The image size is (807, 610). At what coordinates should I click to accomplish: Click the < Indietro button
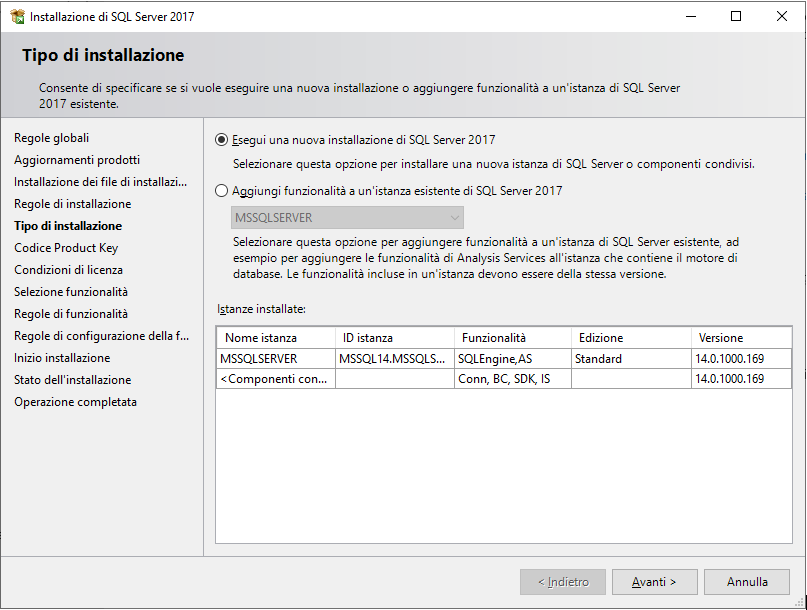click(563, 582)
